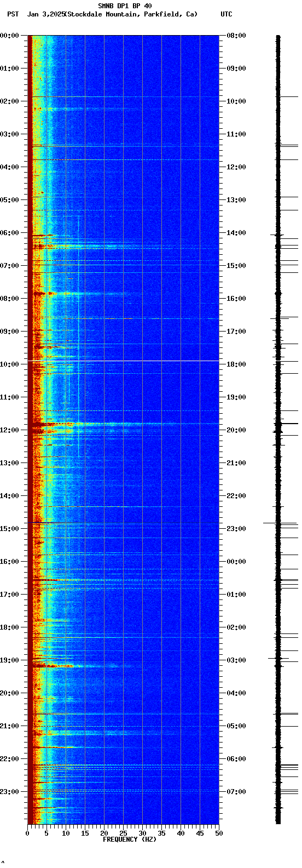Click the 'UTC' timezone label
The image size is (302, 868).
coord(226,14)
